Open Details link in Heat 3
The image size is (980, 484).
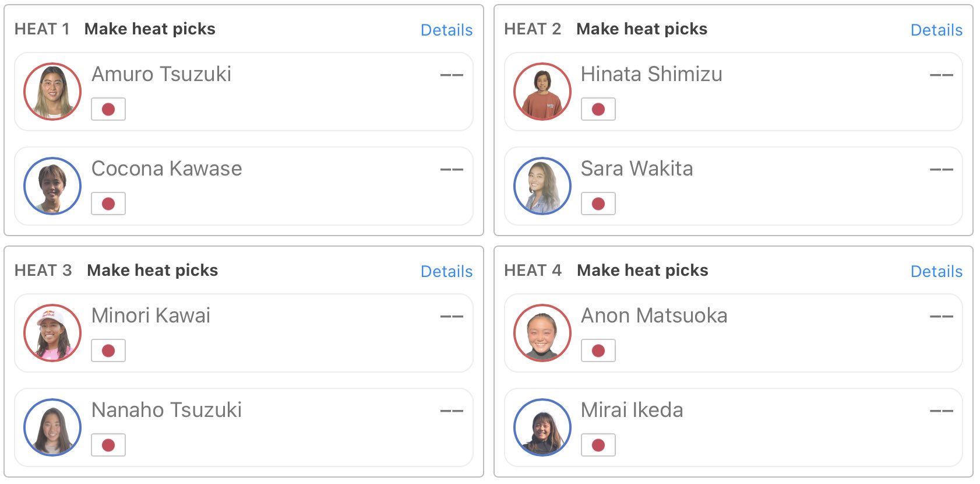446,271
